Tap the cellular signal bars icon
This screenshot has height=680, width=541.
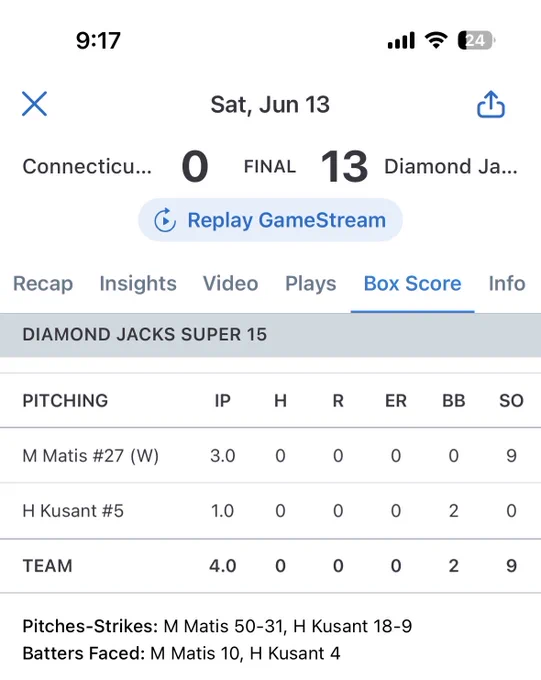click(x=401, y=41)
